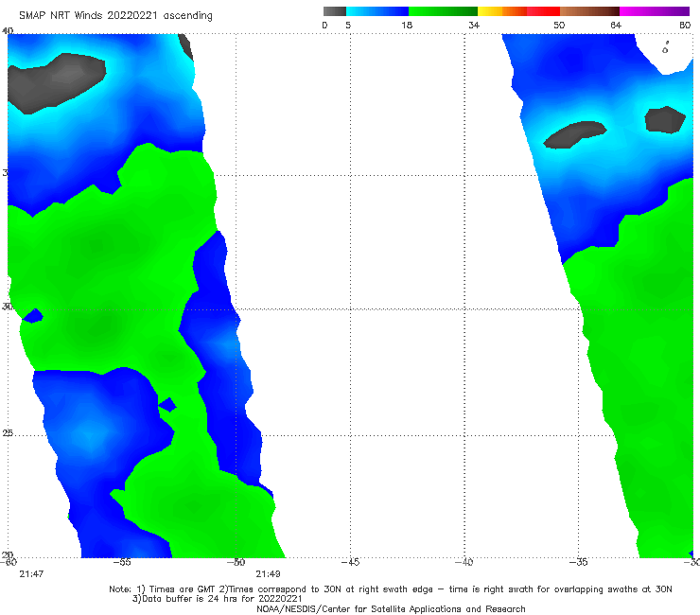Click the blue segment of the wind color bar
700x615 pixels.
377,11
